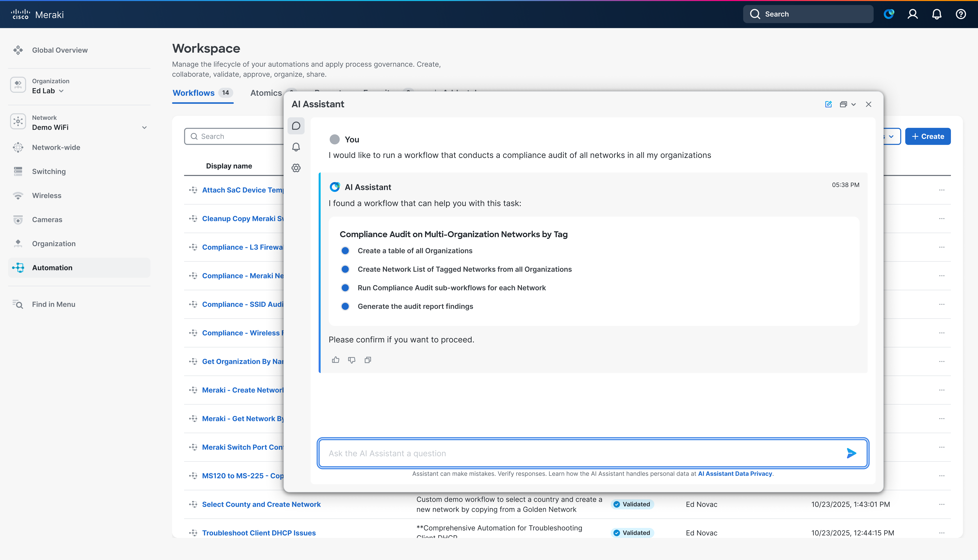This screenshot has width=978, height=560.
Task: Copy the AI Assistant response
Action: [368, 360]
